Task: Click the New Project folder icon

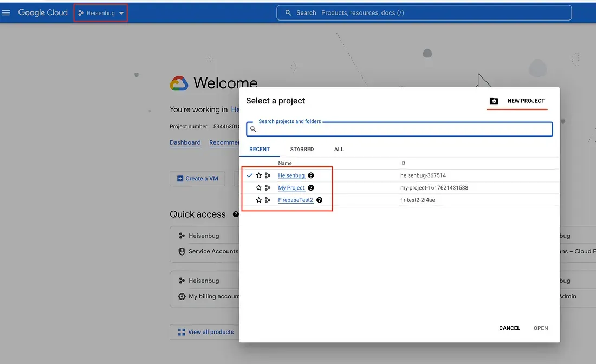Action: (494, 101)
